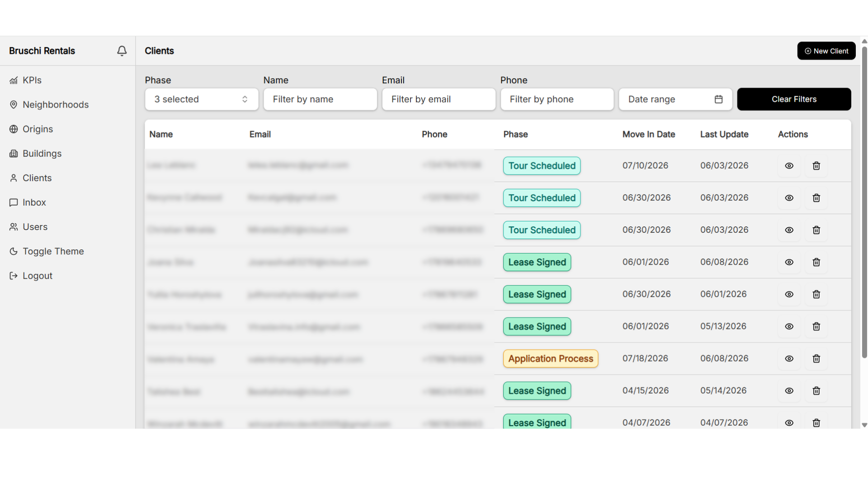868x488 pixels.
Task: Open the Inbox sidebar item
Action: click(28, 202)
